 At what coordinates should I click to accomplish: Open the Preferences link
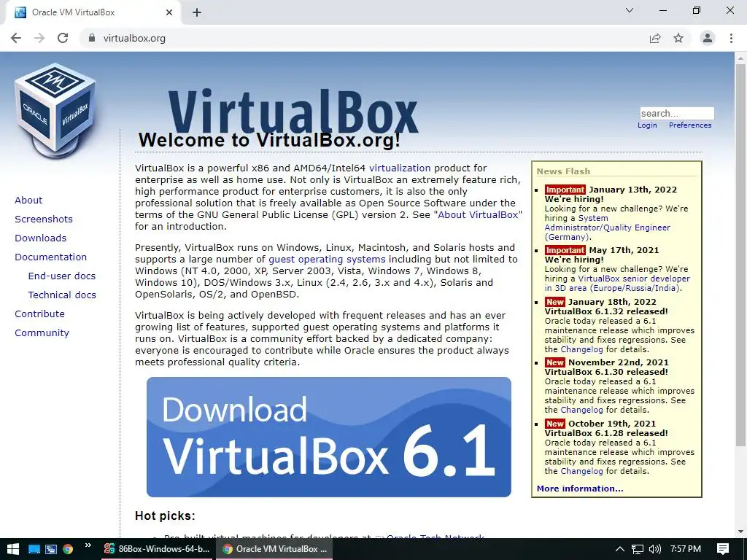[690, 125]
